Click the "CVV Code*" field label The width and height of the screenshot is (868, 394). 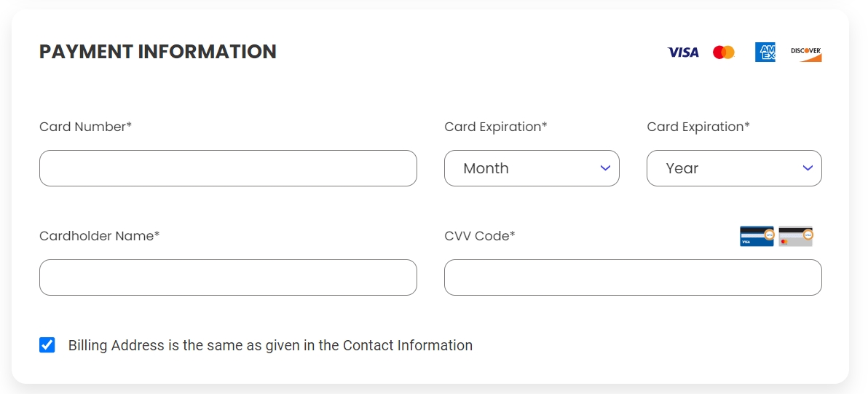click(479, 236)
